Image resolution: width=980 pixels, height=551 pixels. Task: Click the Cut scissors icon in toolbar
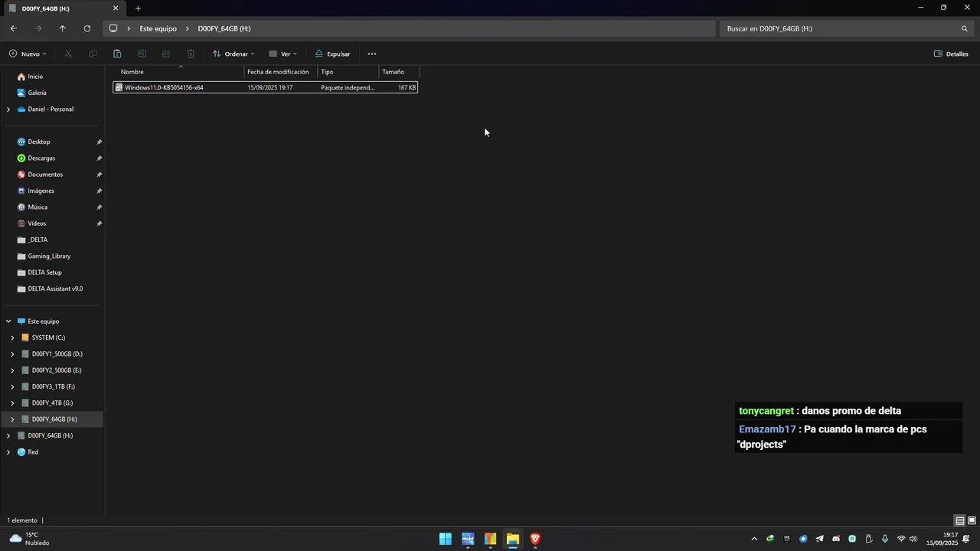coord(68,54)
